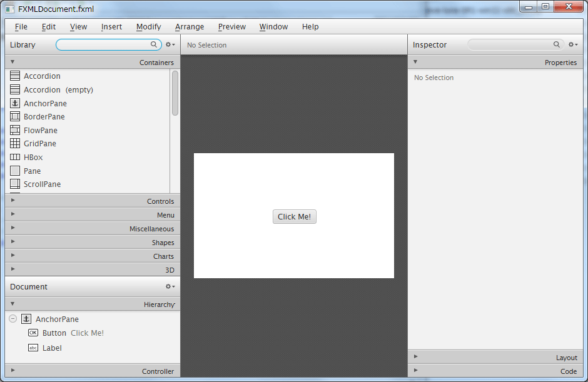
Task: Select the BorderPane icon
Action: 15,116
